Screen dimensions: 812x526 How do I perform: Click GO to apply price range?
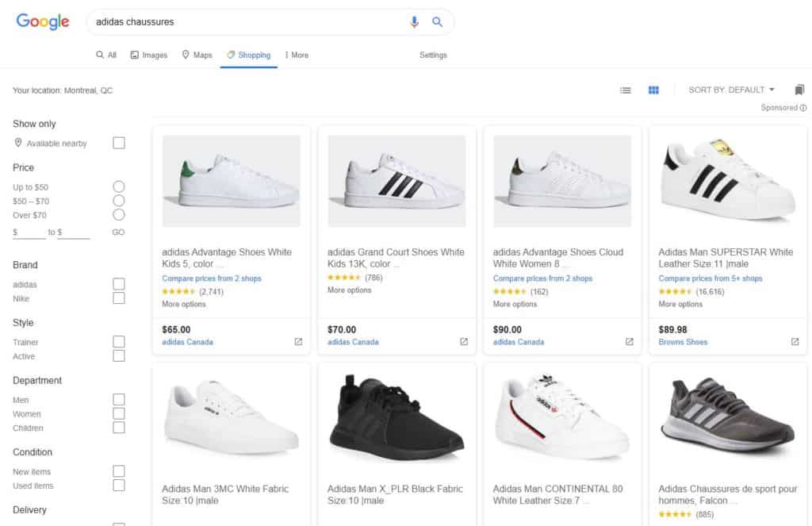(x=118, y=232)
